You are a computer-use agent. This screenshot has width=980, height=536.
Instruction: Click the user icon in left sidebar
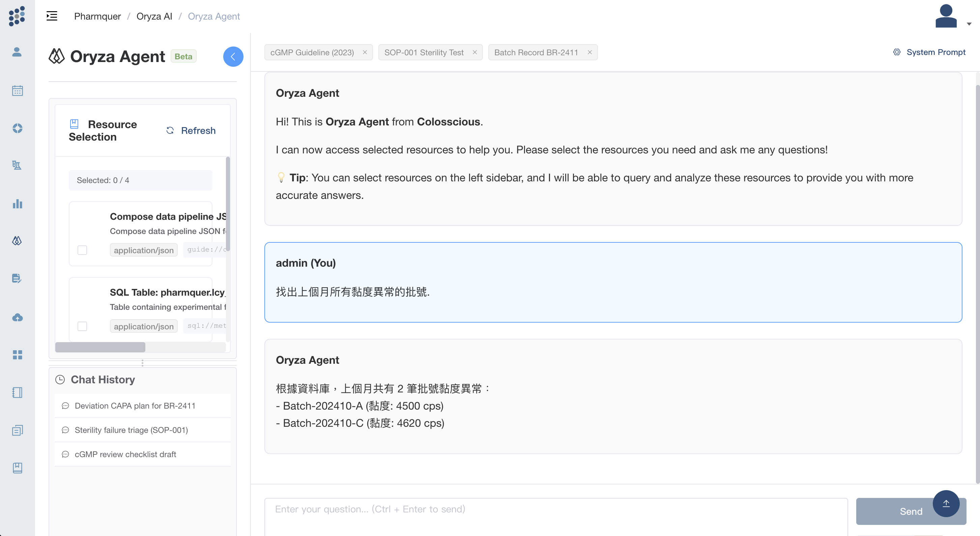17,52
